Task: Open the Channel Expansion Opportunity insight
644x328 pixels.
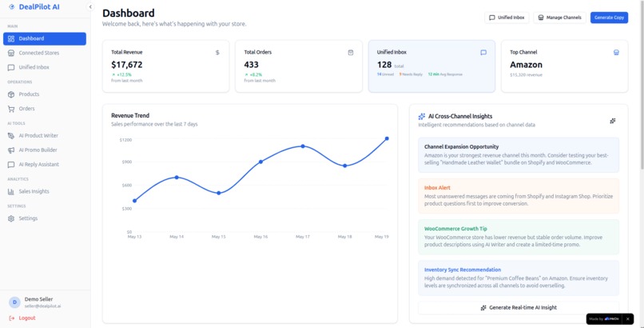Action: tap(519, 155)
